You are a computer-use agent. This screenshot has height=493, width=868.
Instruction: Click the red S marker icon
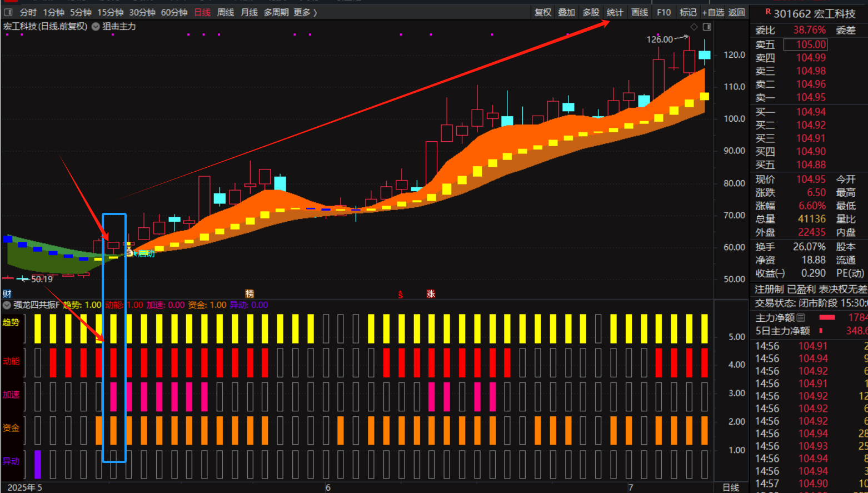(400, 295)
